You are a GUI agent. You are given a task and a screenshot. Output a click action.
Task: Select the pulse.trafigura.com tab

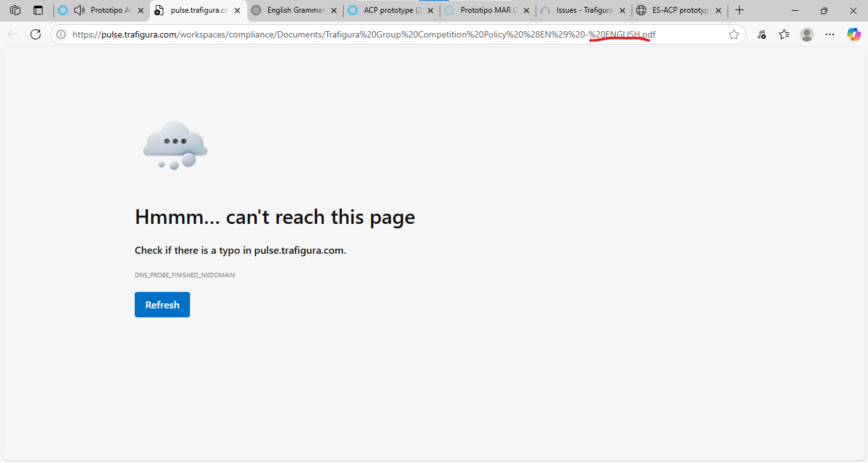point(199,10)
